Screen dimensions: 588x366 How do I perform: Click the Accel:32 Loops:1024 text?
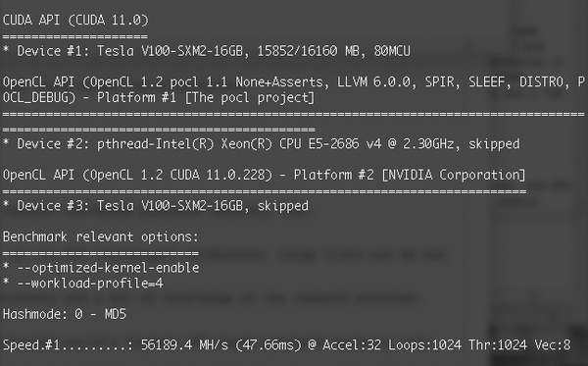coord(392,345)
